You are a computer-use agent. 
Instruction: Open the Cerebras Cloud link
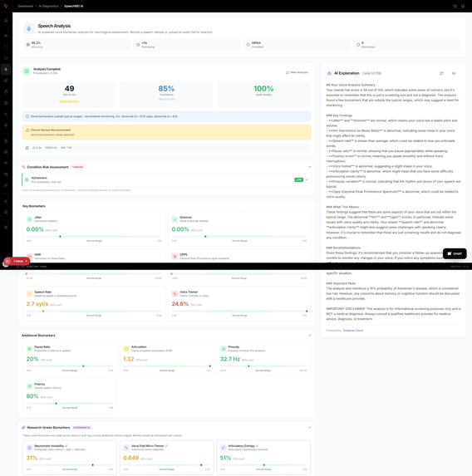pyautogui.click(x=353, y=331)
